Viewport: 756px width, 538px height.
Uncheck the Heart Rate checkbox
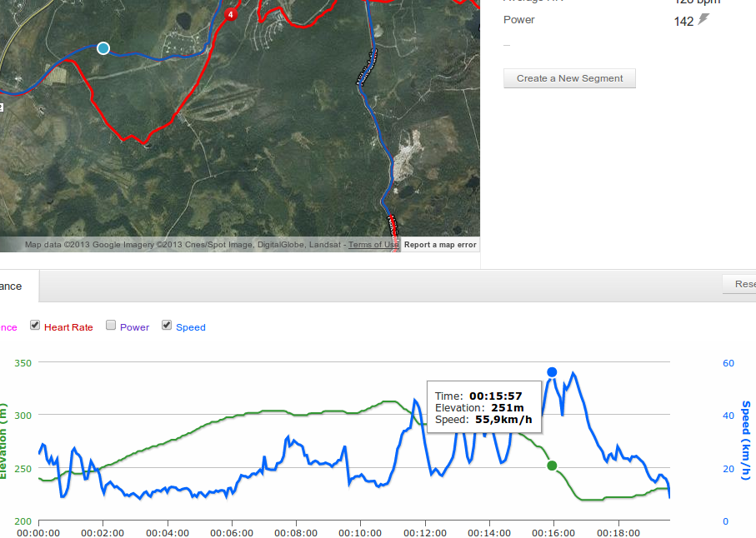point(35,326)
